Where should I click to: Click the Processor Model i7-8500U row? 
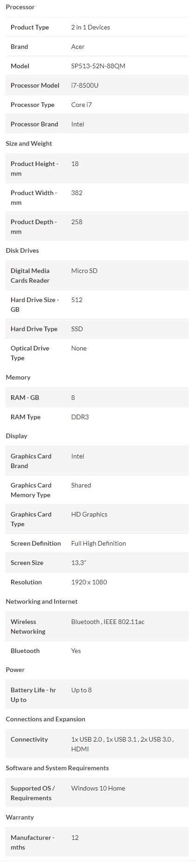point(97,85)
